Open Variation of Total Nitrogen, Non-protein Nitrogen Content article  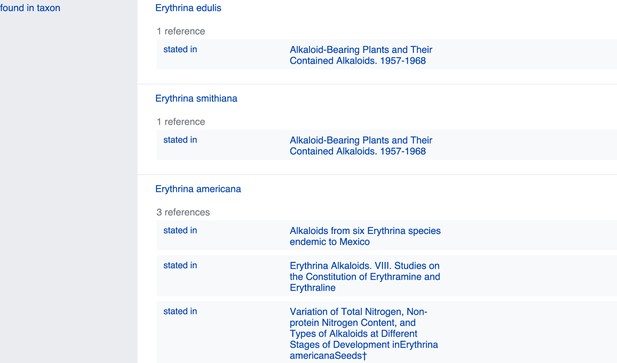364,334
